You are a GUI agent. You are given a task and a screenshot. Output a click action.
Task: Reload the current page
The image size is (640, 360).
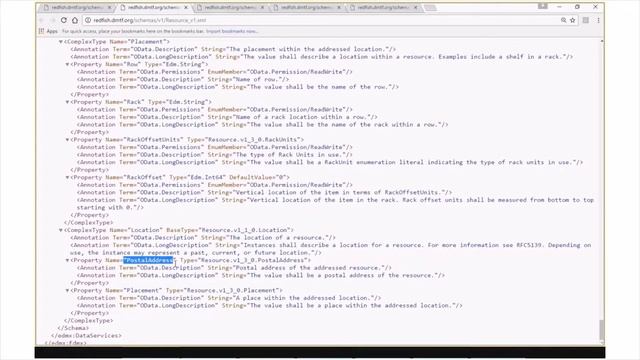(x=64, y=20)
